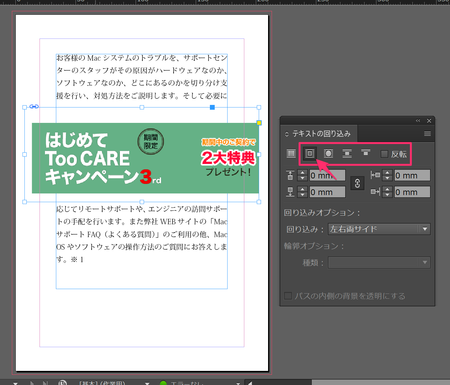Open the 種類 contour type dropdown
Viewport: 450px width, 385px height.
click(379, 262)
